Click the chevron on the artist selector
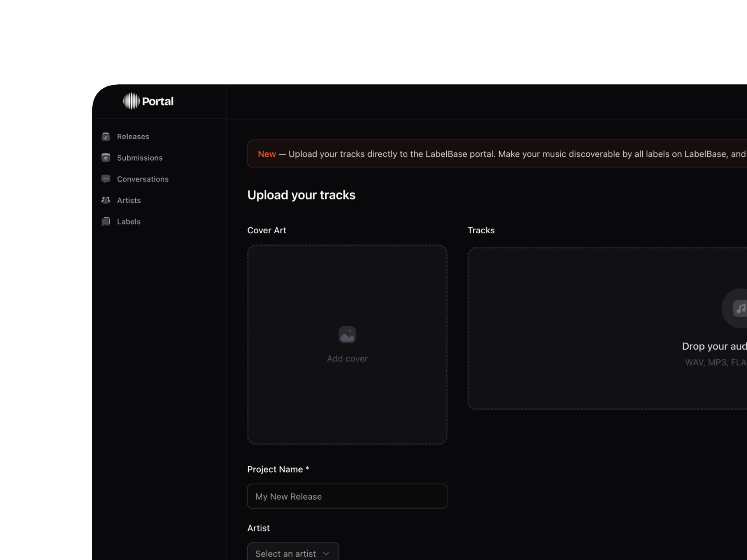This screenshot has height=560, width=747. 326,553
